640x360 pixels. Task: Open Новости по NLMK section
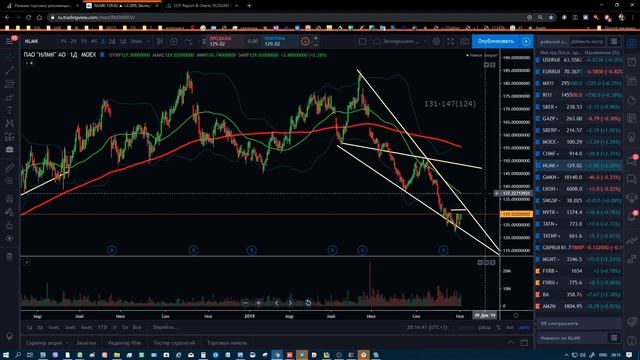point(578,338)
